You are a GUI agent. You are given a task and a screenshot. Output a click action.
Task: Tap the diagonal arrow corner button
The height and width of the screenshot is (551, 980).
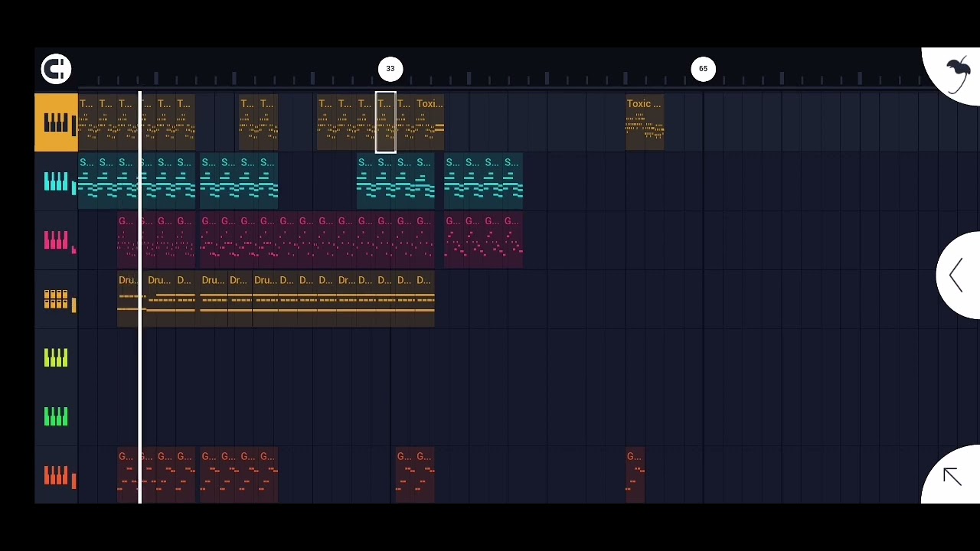[x=952, y=477]
